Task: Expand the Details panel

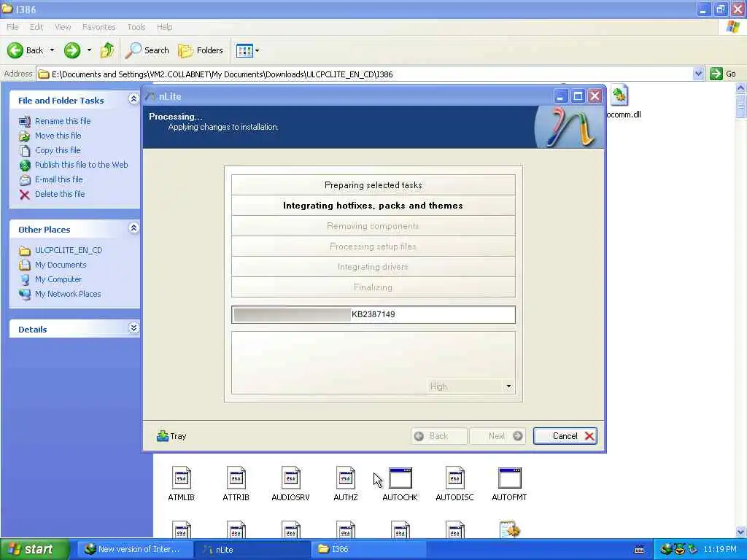Action: click(x=134, y=327)
